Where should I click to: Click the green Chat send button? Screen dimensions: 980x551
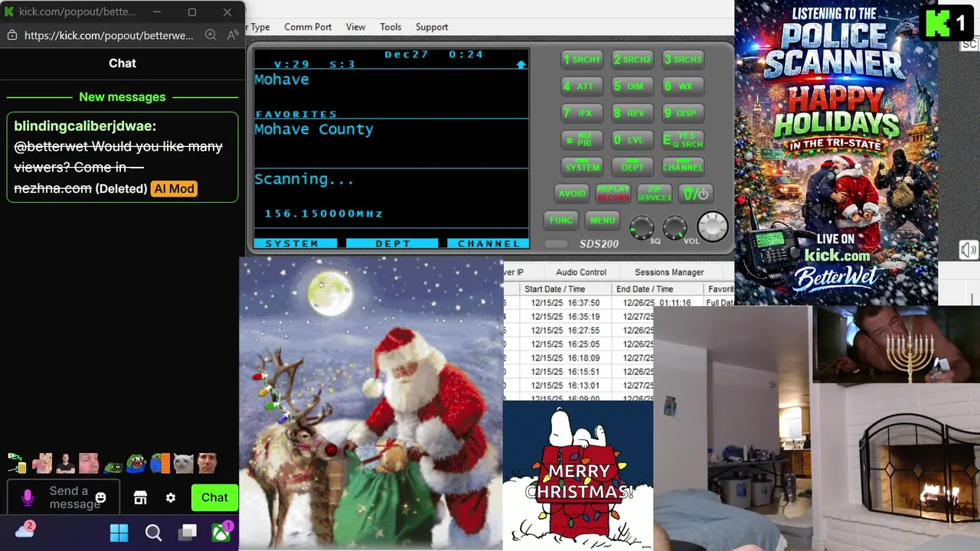click(214, 497)
